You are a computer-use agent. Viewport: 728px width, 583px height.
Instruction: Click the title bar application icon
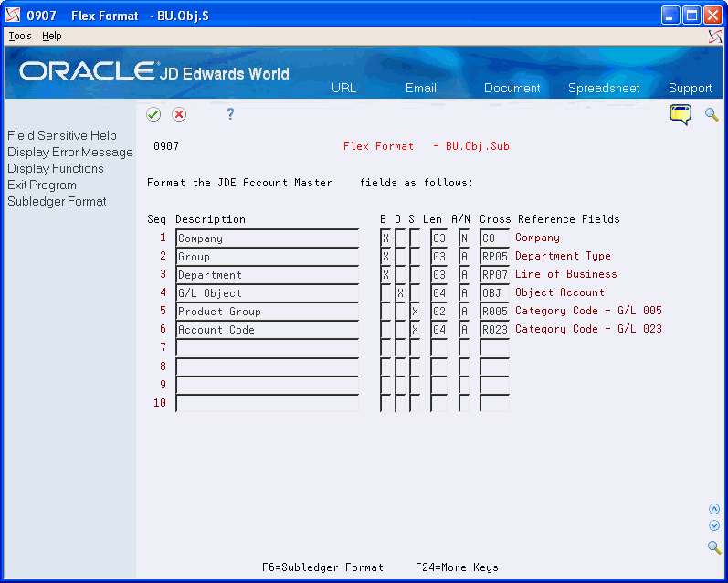pyautogui.click(x=13, y=16)
